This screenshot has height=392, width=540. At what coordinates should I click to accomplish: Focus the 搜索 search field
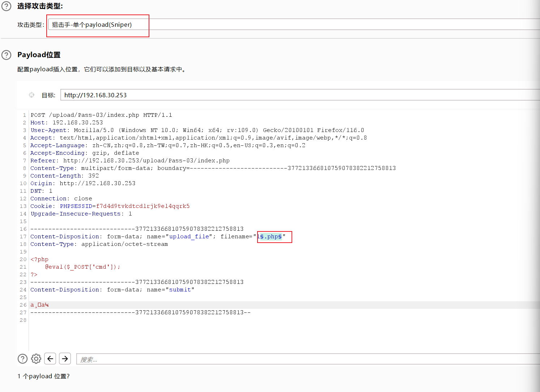[308, 359]
